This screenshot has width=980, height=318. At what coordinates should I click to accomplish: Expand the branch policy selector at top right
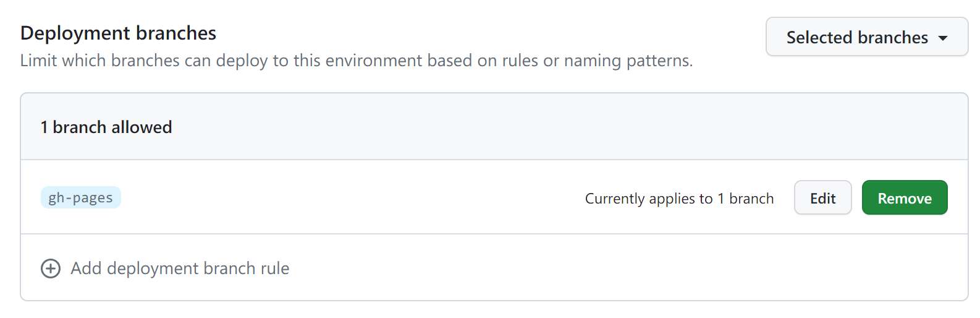(867, 37)
